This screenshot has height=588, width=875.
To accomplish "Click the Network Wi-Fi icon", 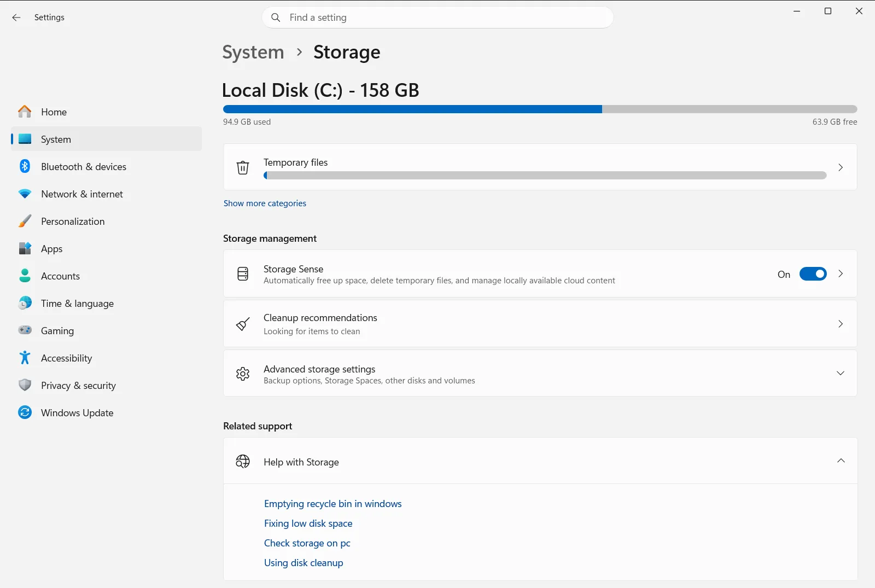I will (x=25, y=194).
